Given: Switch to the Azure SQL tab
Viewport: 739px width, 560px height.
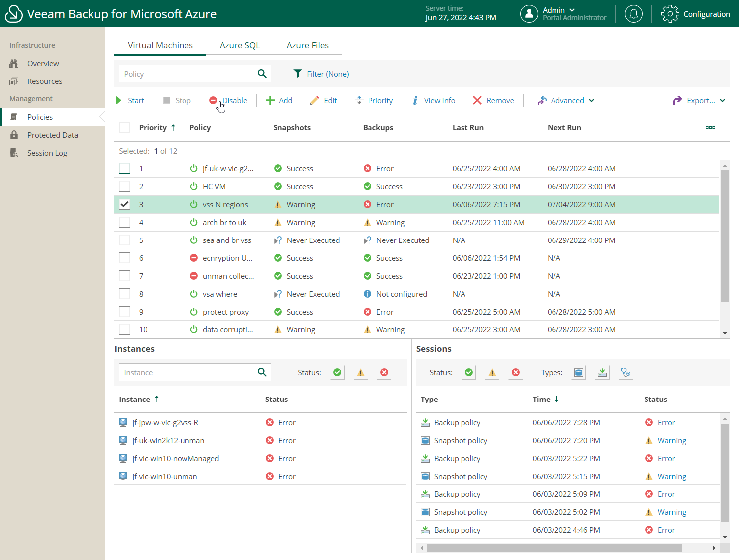Looking at the screenshot, I should click(x=240, y=45).
